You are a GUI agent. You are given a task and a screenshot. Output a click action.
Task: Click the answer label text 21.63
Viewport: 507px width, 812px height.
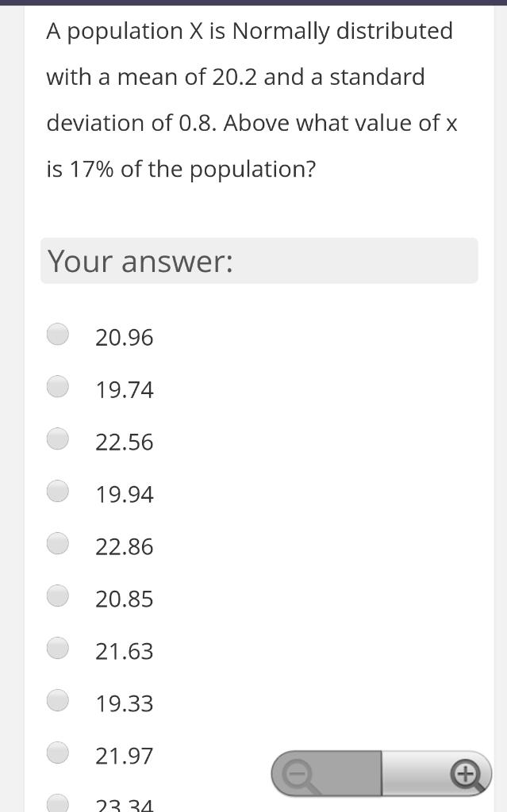pyautogui.click(x=125, y=651)
